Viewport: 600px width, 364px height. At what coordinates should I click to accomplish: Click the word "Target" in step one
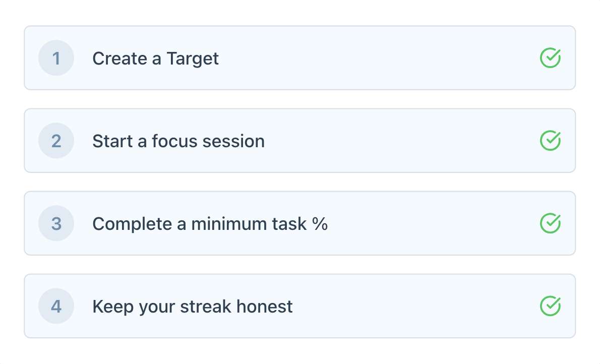click(x=193, y=58)
